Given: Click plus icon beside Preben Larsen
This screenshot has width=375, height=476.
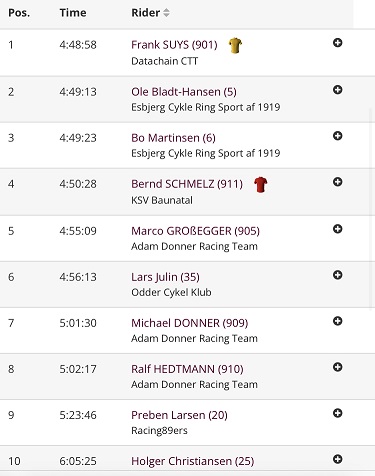Looking at the screenshot, I should [337, 413].
